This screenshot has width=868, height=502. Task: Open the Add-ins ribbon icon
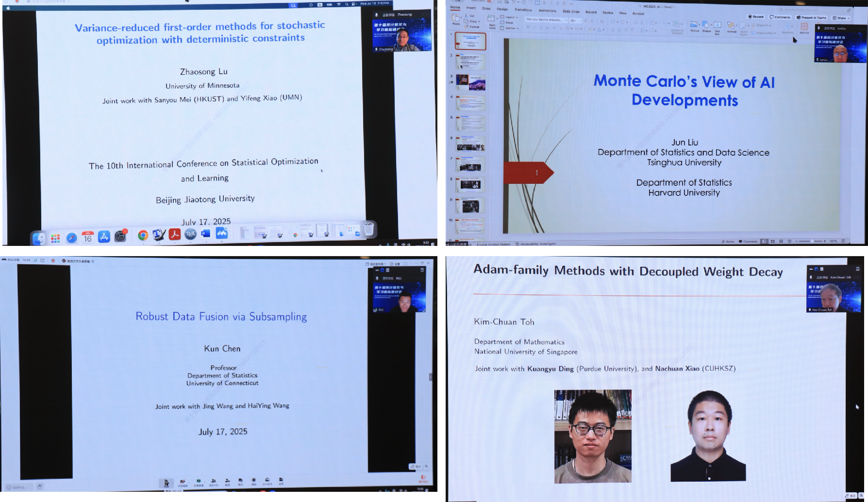pos(804,28)
